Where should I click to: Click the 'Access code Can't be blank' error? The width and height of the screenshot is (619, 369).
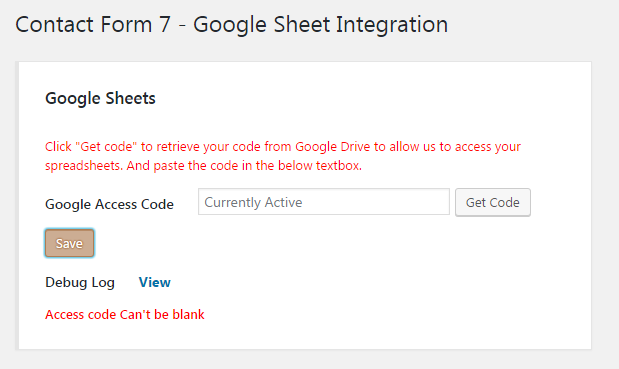[125, 315]
